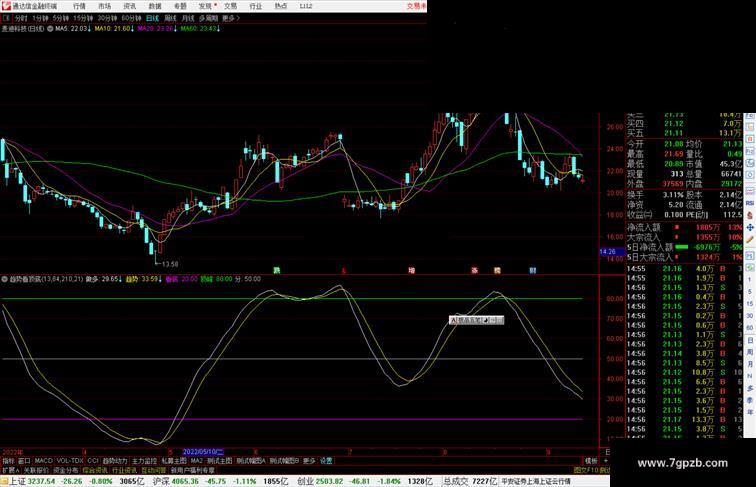Click the round icon beside the lower indicator name
The width and height of the screenshot is (756, 487).
click(x=4, y=279)
